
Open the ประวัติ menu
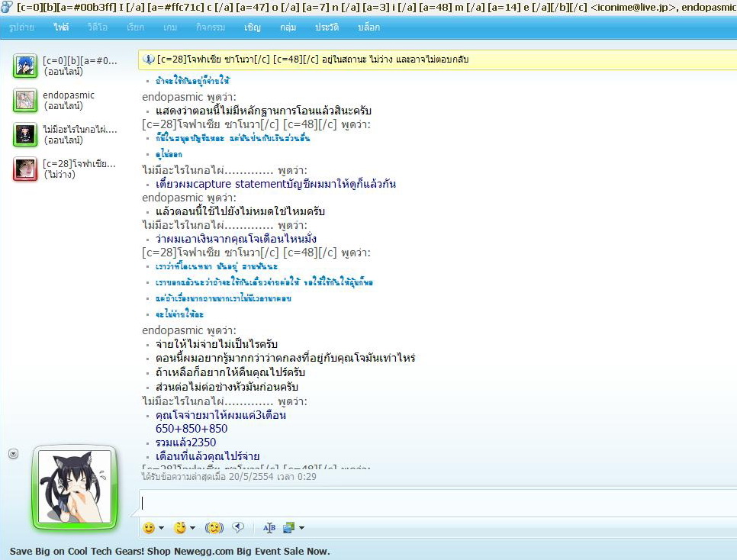tap(327, 27)
